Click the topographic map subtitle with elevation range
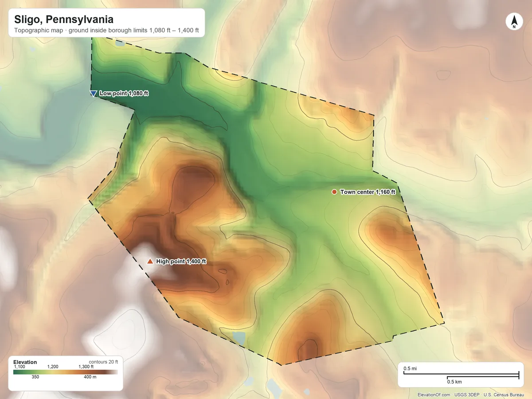Viewport: 532px width, 399px height. coord(106,31)
